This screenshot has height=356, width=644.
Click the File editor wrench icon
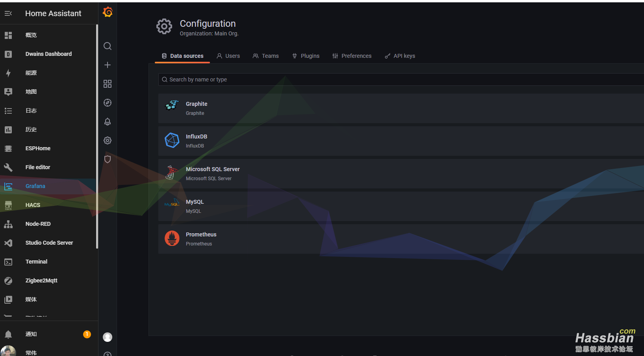(x=8, y=167)
